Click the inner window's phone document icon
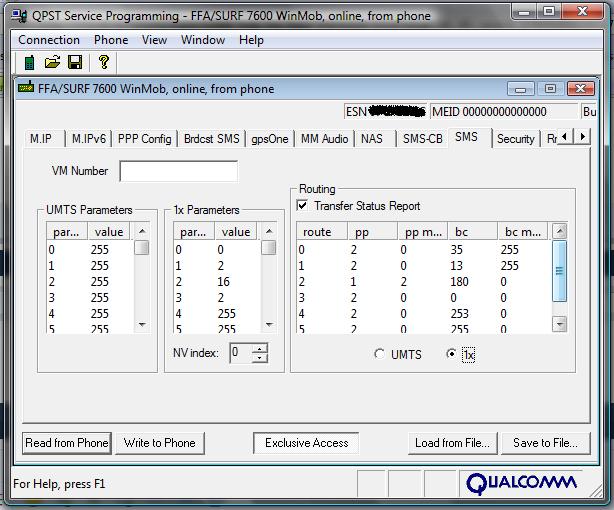 click(26, 87)
